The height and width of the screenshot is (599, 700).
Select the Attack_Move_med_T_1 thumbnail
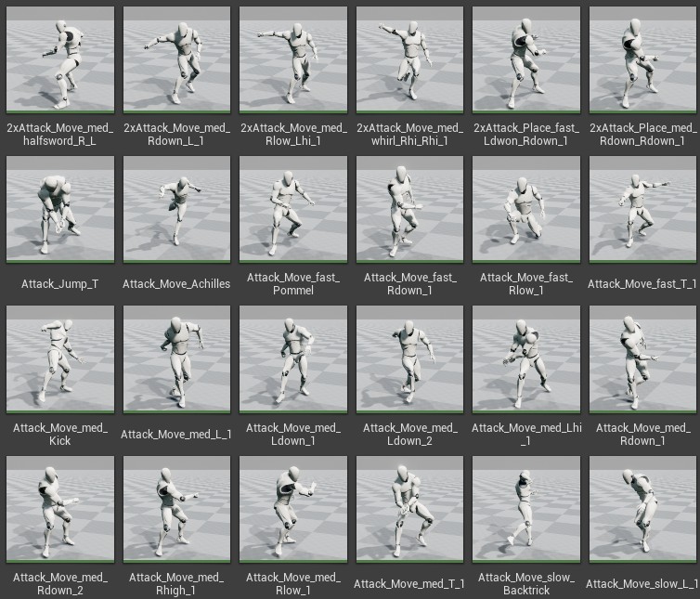point(409,509)
